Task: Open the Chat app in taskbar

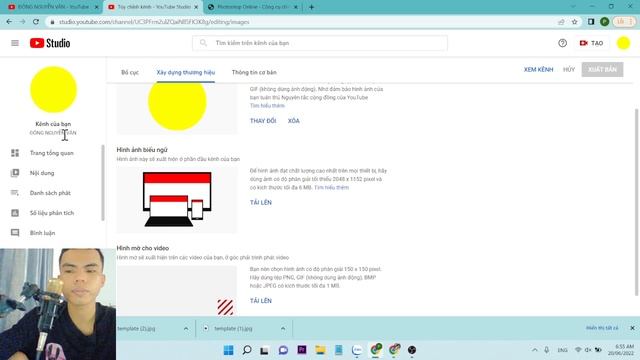Action: click(283, 350)
